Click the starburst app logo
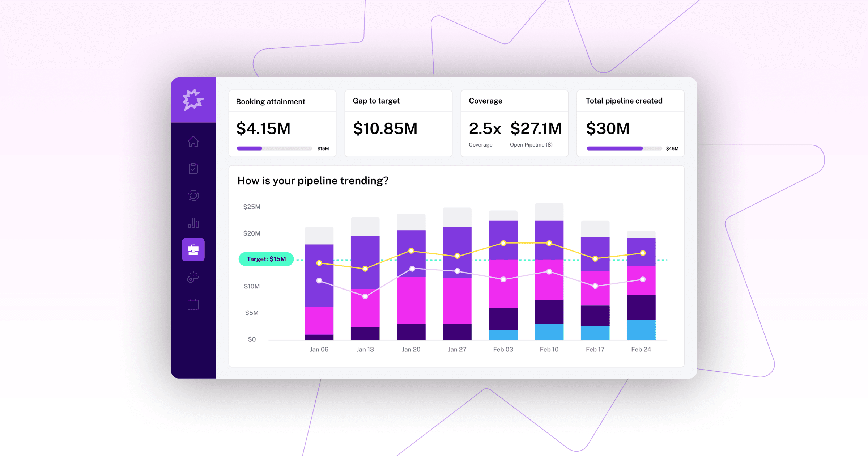868x456 pixels. (193, 100)
